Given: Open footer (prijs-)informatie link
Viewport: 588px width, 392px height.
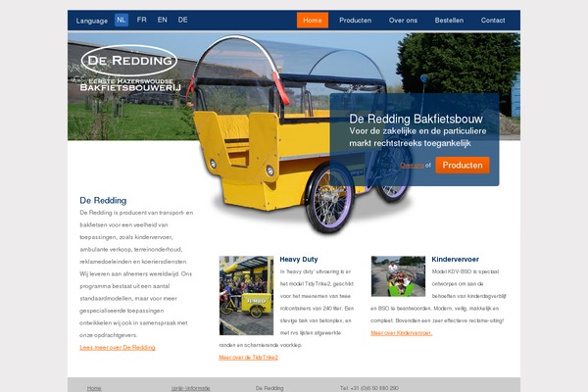Looking at the screenshot, I should [x=190, y=388].
